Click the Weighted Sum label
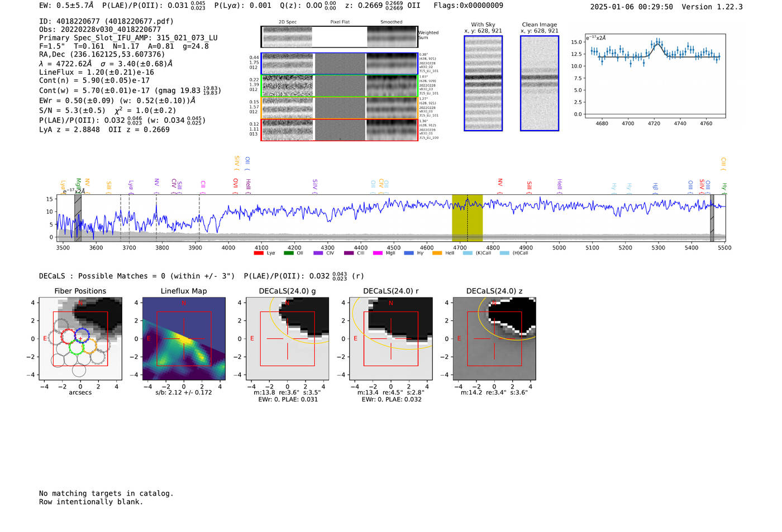 pyautogui.click(x=428, y=35)
